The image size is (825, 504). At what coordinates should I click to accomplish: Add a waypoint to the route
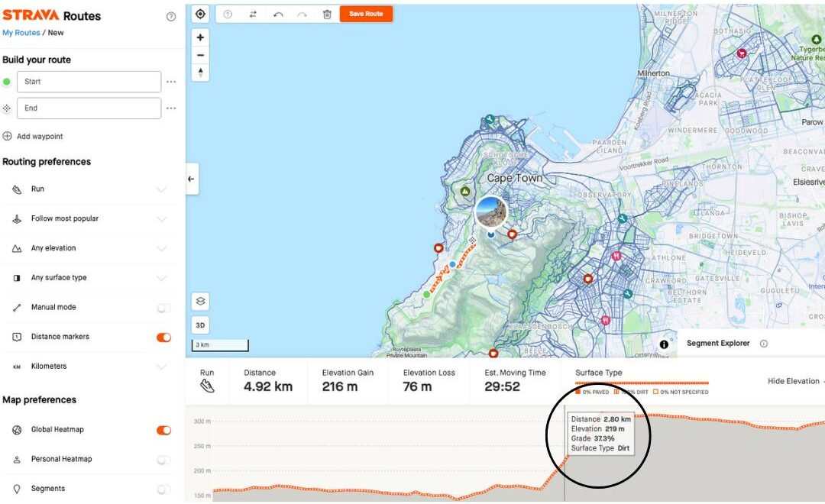tap(33, 136)
